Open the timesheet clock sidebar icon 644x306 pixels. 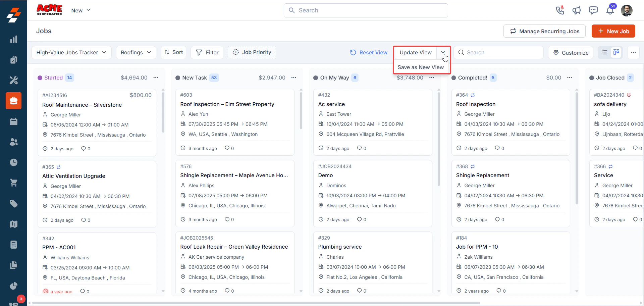point(13,162)
